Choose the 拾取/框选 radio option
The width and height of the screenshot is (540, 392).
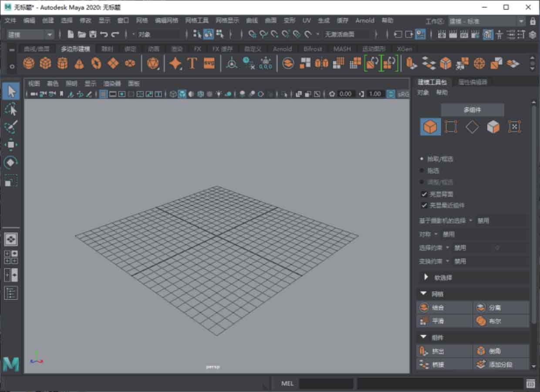coord(422,159)
